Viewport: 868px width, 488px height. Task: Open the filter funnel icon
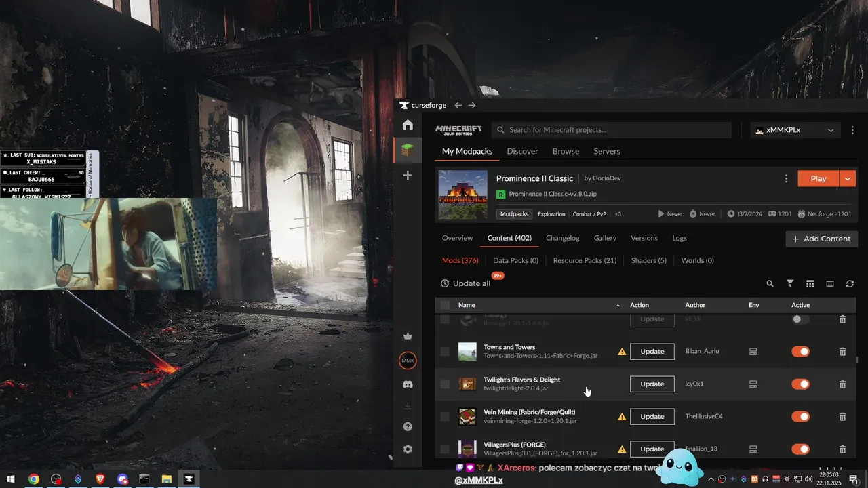(x=790, y=284)
